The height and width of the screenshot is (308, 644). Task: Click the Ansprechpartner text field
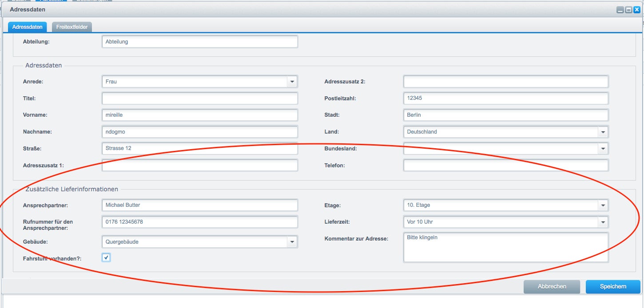point(200,205)
